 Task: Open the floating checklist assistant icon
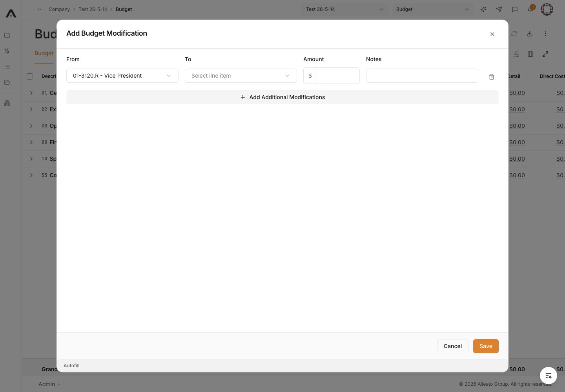click(x=549, y=376)
